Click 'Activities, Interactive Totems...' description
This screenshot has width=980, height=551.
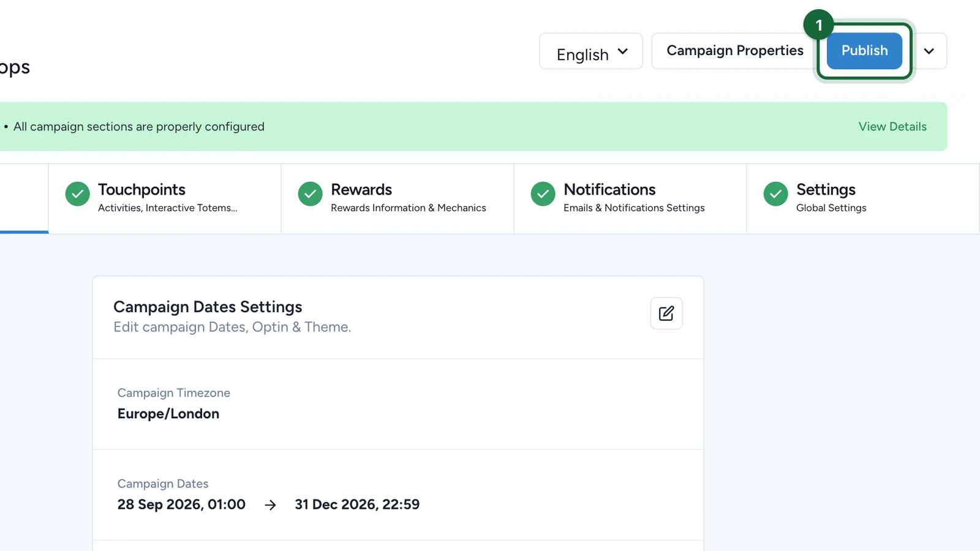[x=168, y=208]
